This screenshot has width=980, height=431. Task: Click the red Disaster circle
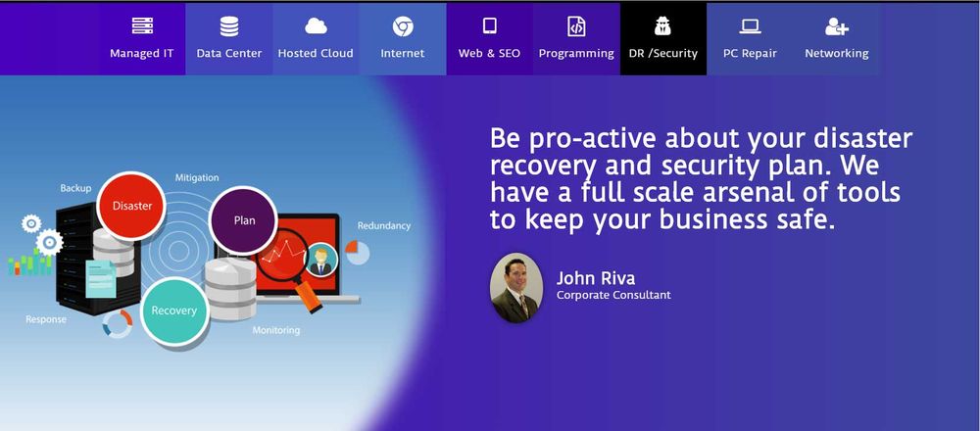(x=131, y=206)
